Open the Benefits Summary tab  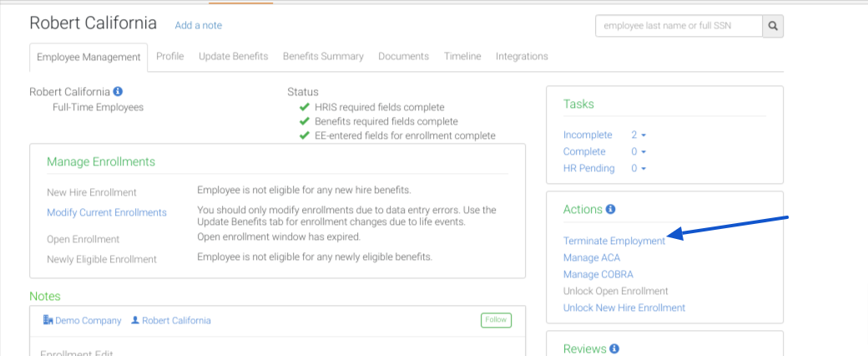click(x=323, y=56)
